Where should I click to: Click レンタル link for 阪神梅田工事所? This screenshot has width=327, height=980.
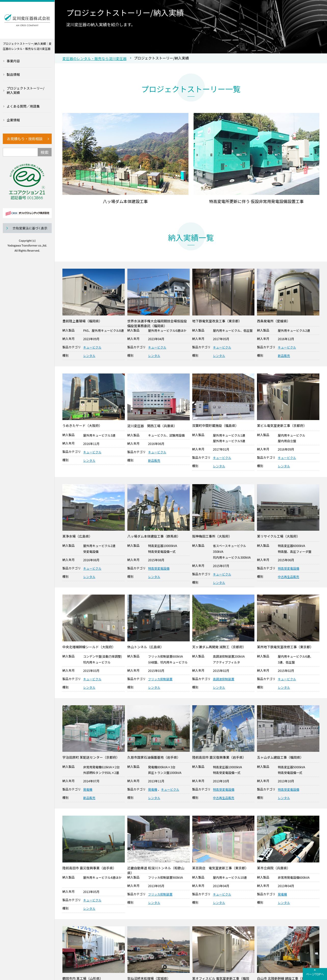coord(219,582)
